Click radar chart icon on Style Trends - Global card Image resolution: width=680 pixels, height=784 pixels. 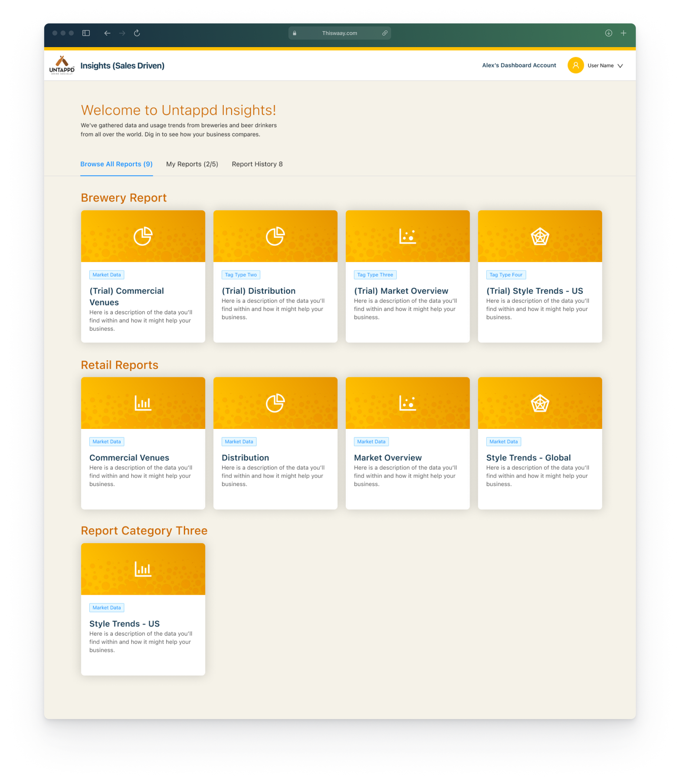[x=540, y=403]
